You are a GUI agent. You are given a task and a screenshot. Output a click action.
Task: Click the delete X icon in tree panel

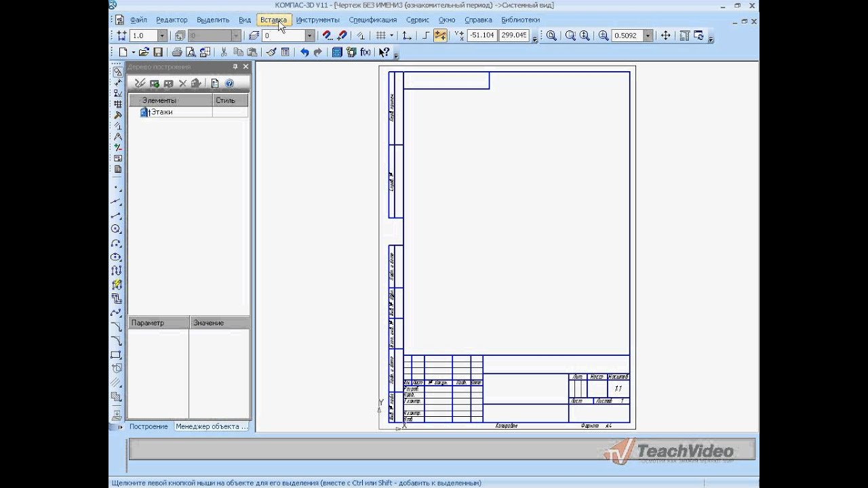[x=182, y=83]
